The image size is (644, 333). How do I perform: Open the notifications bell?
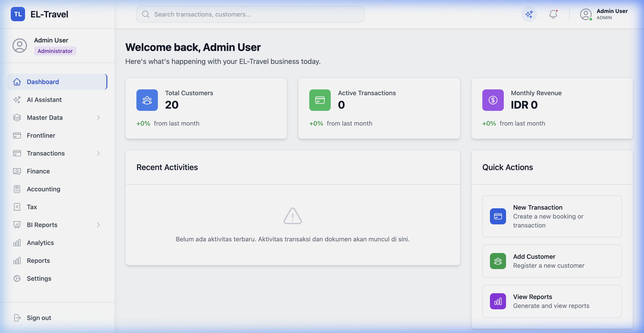tap(553, 14)
